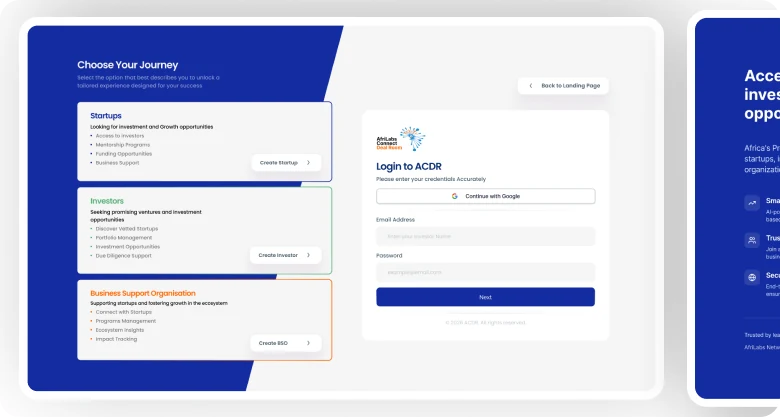
Task: Click the Choose Your Journey title
Action: (127, 65)
